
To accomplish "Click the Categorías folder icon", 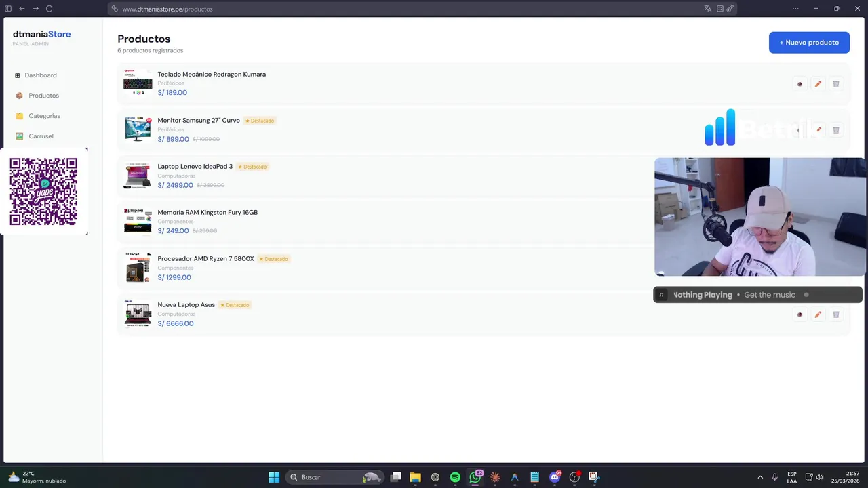I will pyautogui.click(x=19, y=116).
